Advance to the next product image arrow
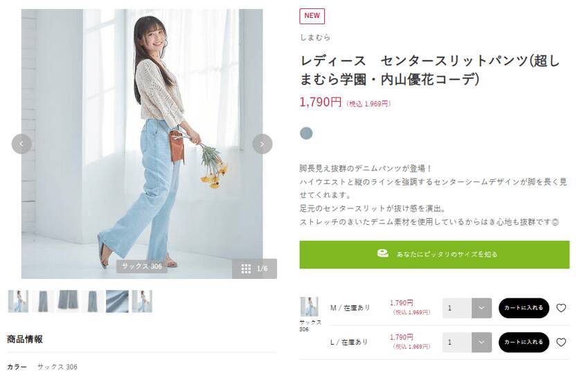Screen dimensions: 588x382 262,144
